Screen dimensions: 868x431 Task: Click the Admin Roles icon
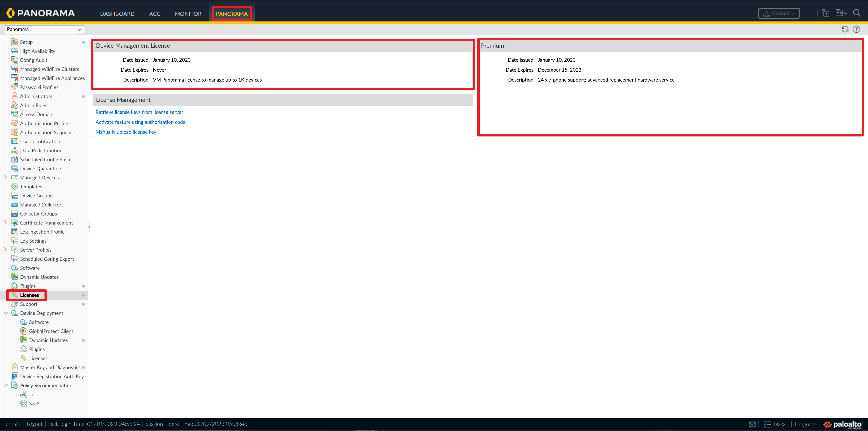coord(14,105)
